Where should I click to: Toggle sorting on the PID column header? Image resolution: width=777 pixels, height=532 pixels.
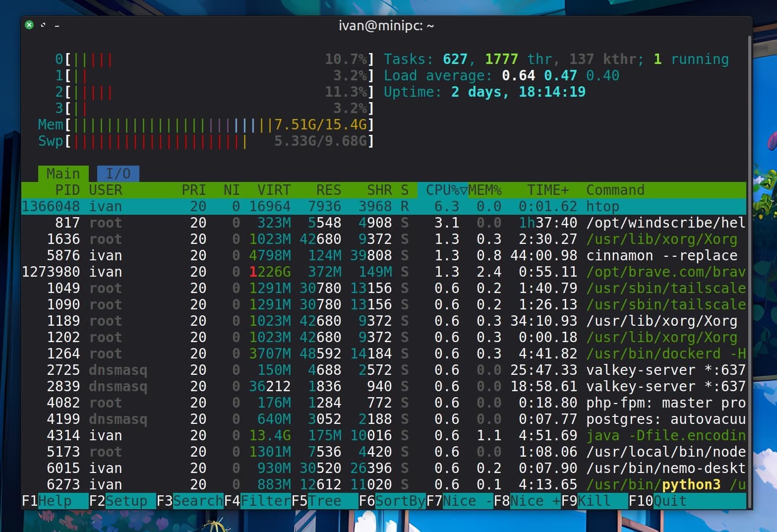pyautogui.click(x=67, y=190)
